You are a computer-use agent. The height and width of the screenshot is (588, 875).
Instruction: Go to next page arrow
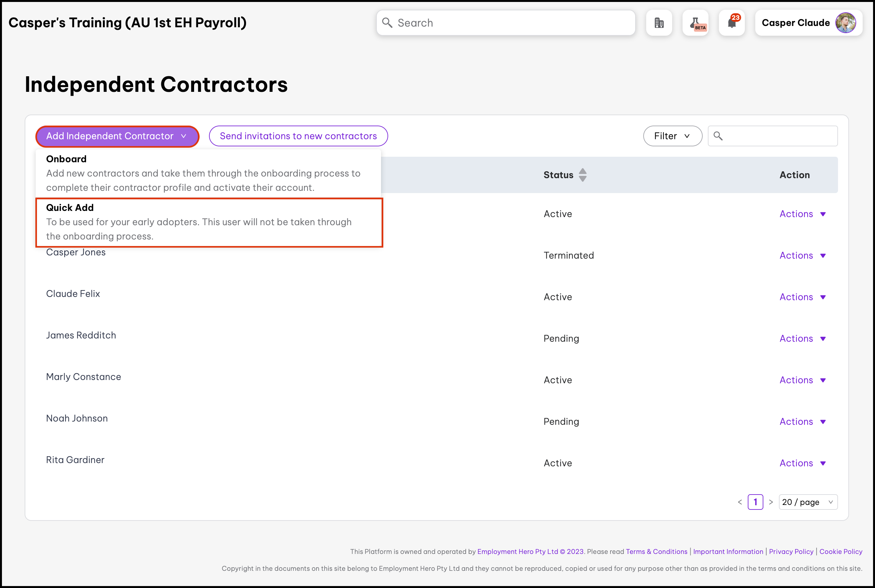[771, 502]
